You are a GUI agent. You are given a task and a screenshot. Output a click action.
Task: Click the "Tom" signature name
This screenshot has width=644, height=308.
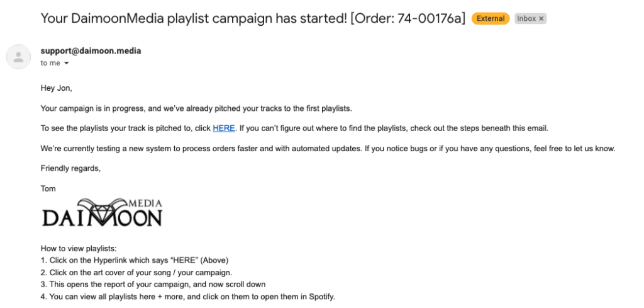coord(48,189)
